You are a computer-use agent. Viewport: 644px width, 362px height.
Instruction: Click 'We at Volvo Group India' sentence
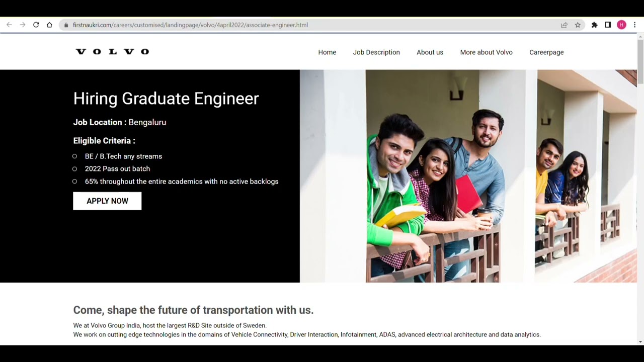coord(170,326)
